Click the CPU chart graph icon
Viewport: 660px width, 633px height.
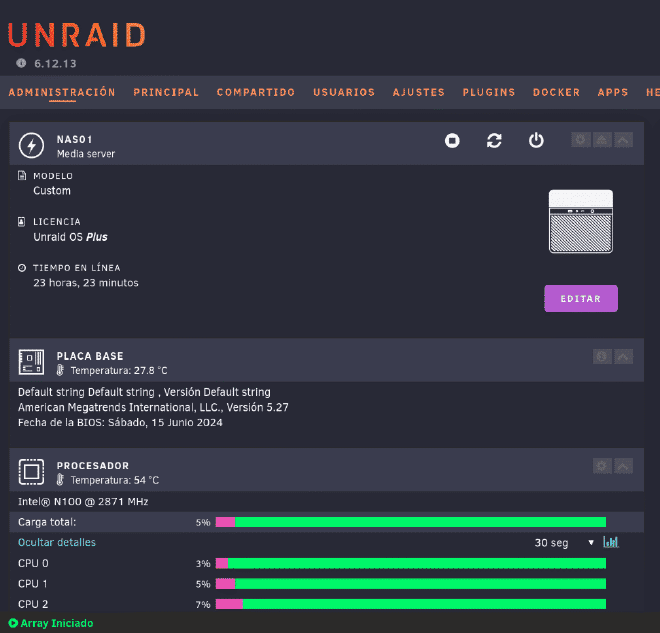(610, 542)
